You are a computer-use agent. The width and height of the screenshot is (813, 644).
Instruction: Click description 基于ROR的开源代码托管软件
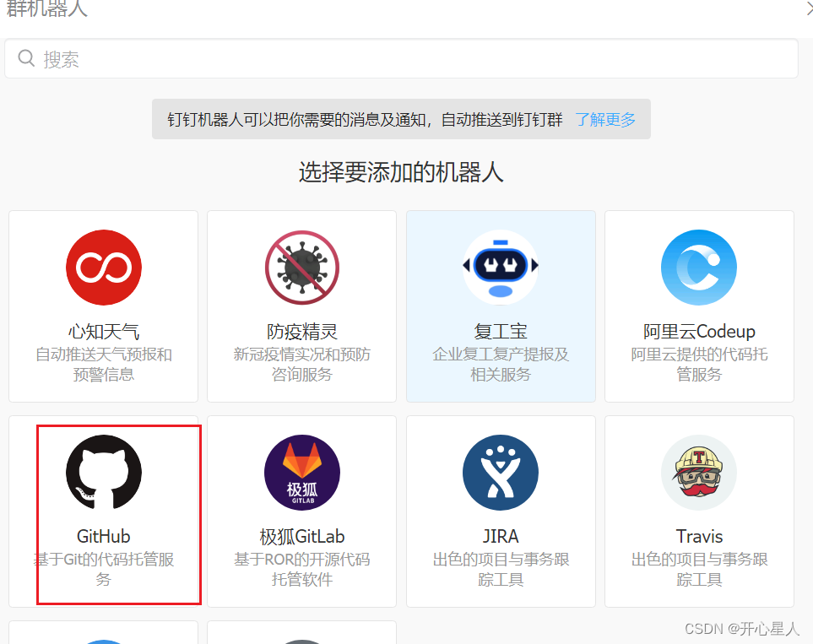click(302, 569)
